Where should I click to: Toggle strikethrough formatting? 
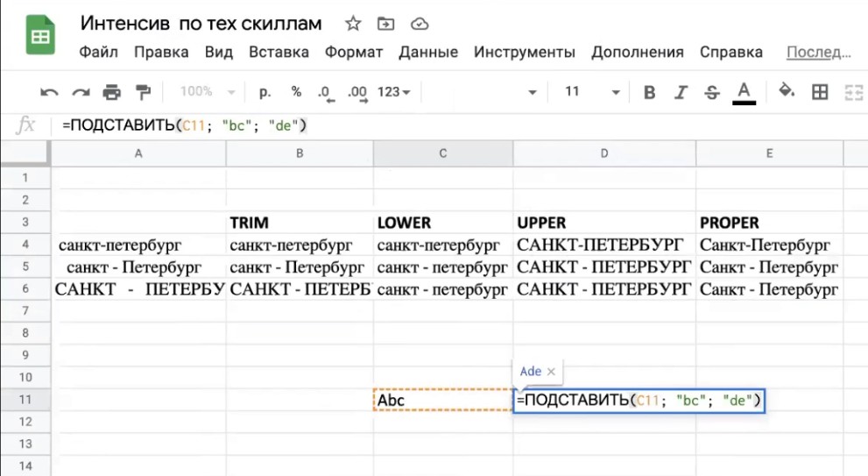pos(712,92)
